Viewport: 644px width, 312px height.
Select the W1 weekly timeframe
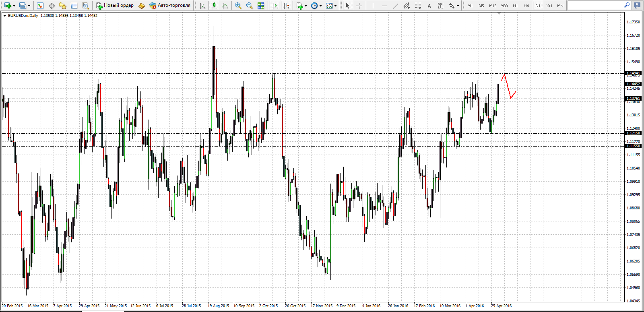549,6
